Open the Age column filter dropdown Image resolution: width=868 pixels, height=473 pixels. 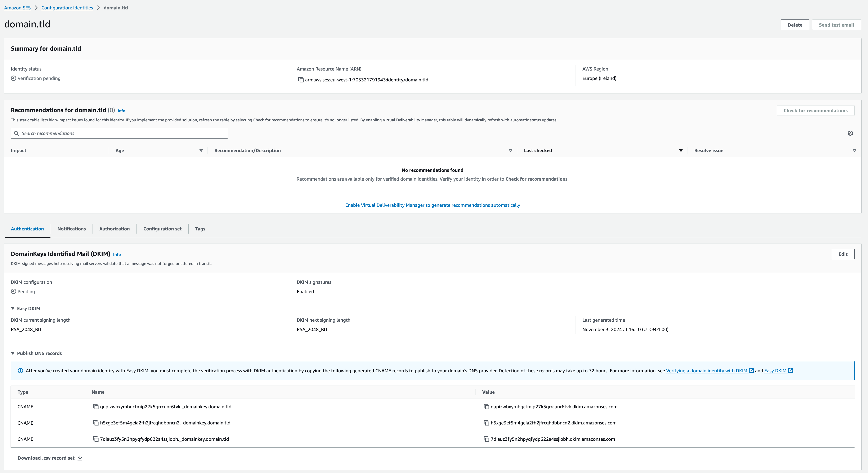(x=201, y=151)
